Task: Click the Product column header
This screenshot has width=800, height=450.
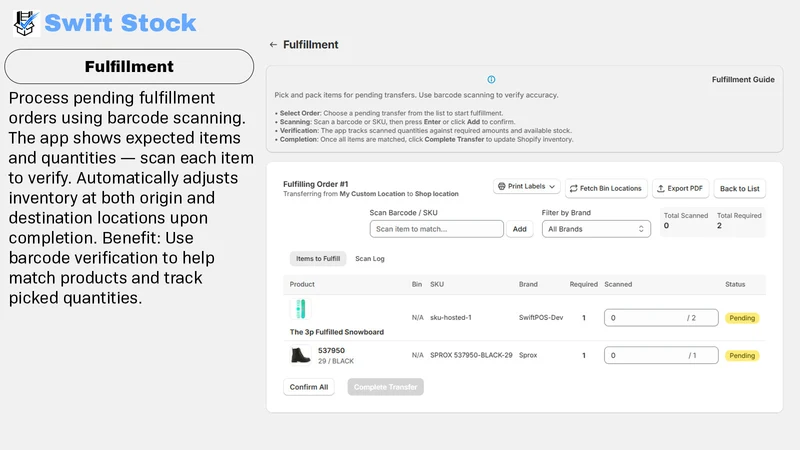Action: click(x=302, y=284)
